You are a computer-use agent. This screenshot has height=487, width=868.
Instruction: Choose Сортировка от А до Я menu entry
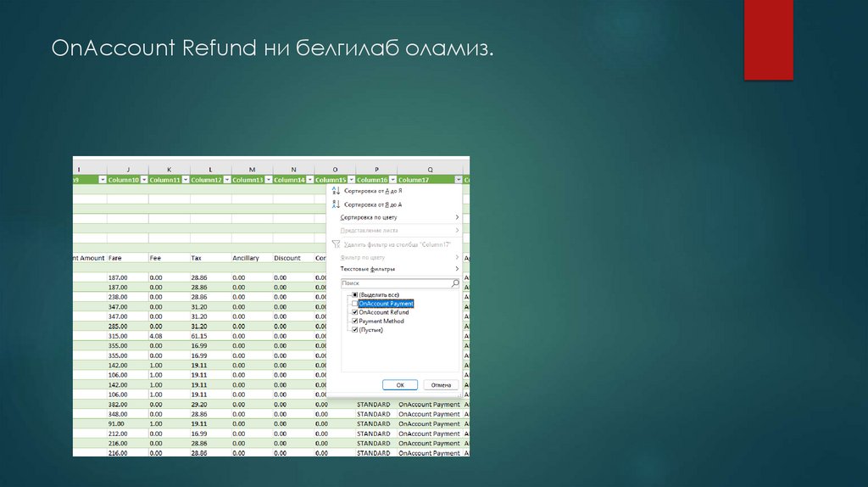[x=373, y=191]
